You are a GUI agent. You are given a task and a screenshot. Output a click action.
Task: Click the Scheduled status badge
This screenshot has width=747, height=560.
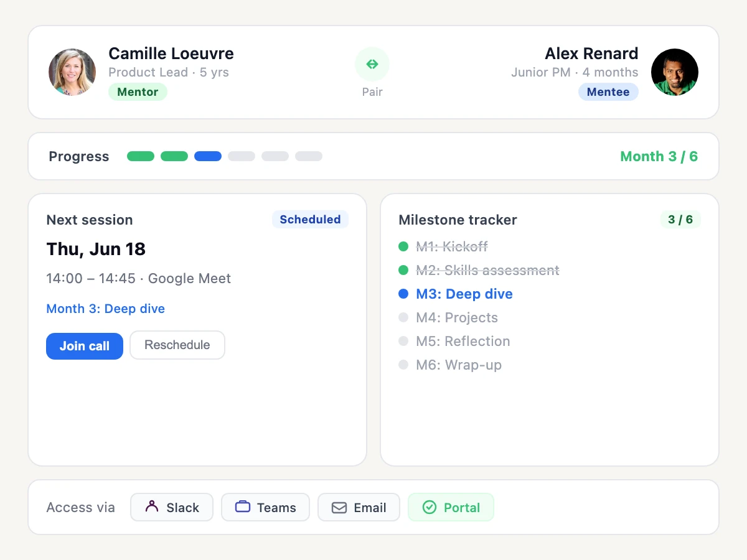click(310, 220)
